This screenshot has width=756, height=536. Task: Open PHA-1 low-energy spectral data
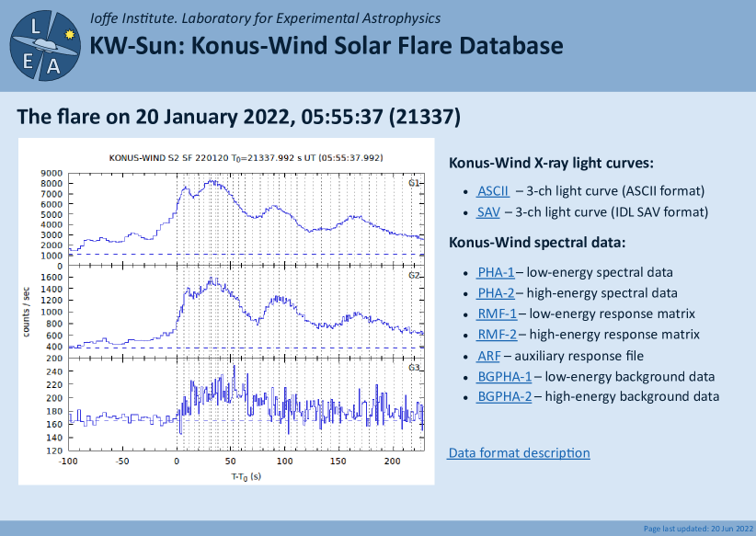pyautogui.click(x=496, y=272)
